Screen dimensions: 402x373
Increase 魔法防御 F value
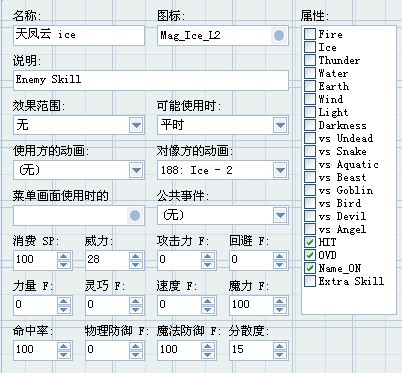[x=208, y=346]
